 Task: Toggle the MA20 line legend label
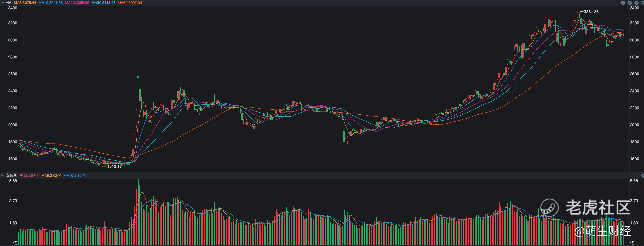pyautogui.click(x=77, y=3)
